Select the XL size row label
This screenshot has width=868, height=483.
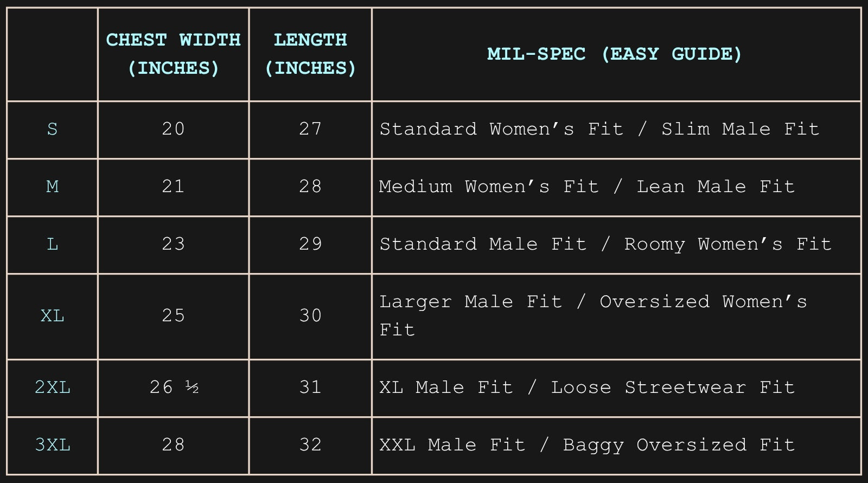point(52,315)
